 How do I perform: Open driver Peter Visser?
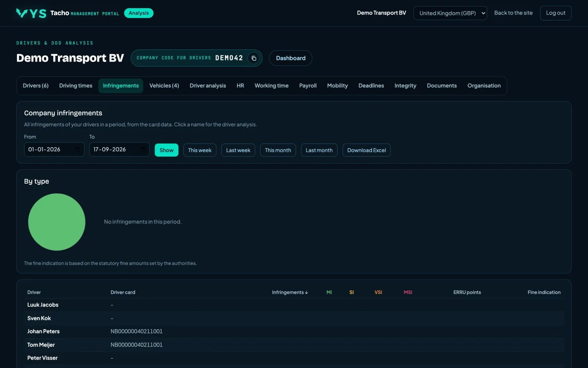[42, 358]
